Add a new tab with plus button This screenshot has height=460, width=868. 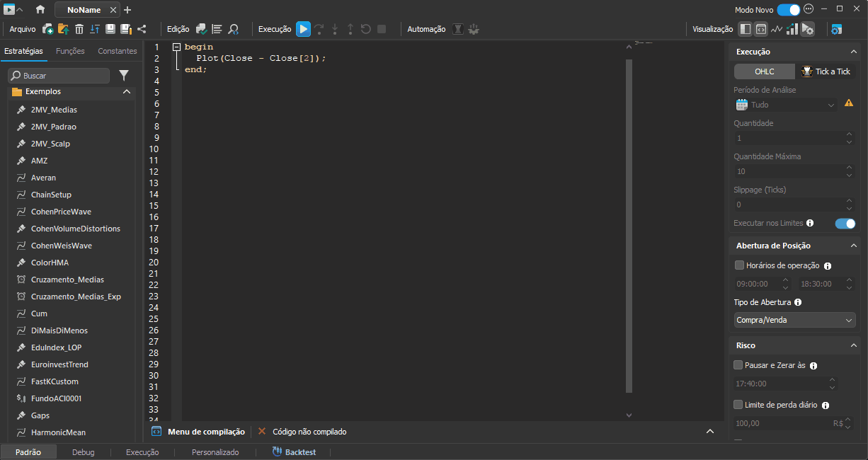127,10
